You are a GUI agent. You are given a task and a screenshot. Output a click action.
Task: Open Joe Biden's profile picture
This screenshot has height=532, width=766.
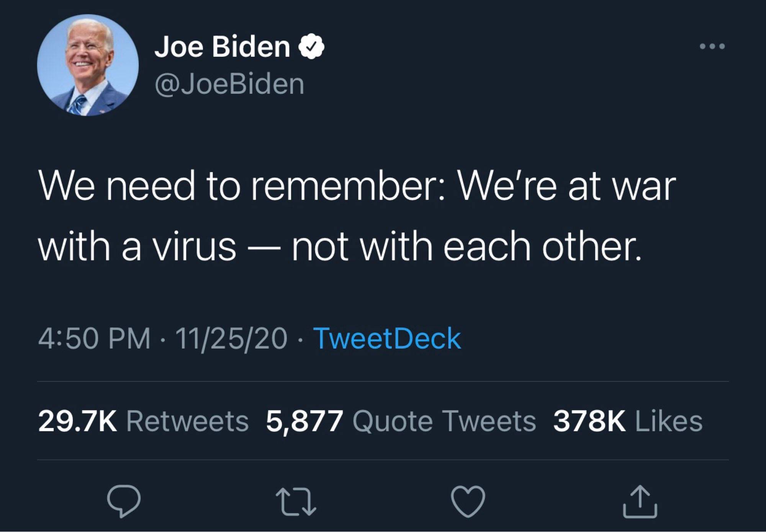point(88,65)
